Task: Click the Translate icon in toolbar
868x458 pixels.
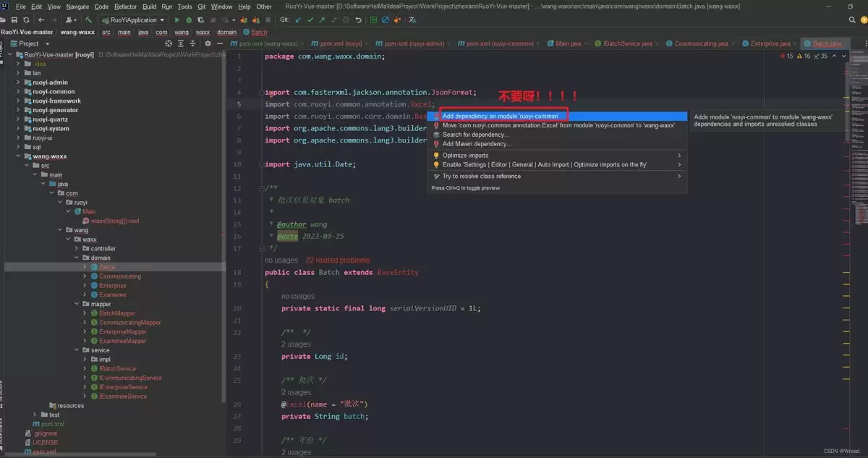Action: pos(412,20)
